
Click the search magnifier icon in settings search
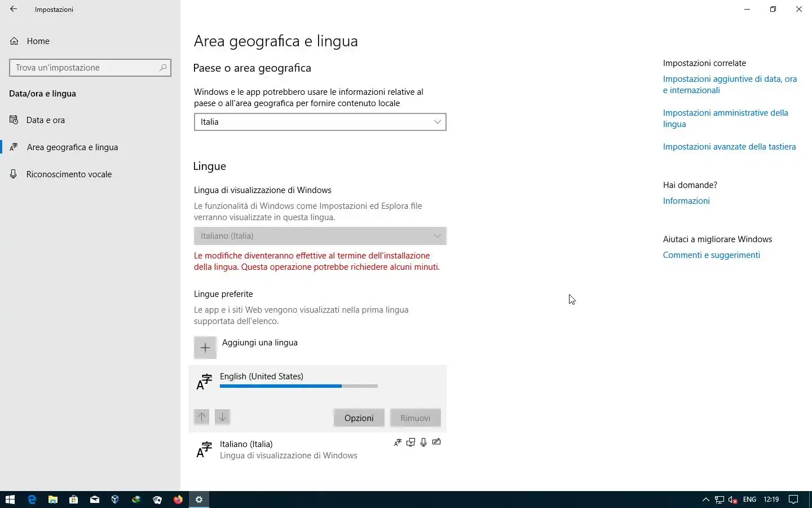pyautogui.click(x=163, y=68)
